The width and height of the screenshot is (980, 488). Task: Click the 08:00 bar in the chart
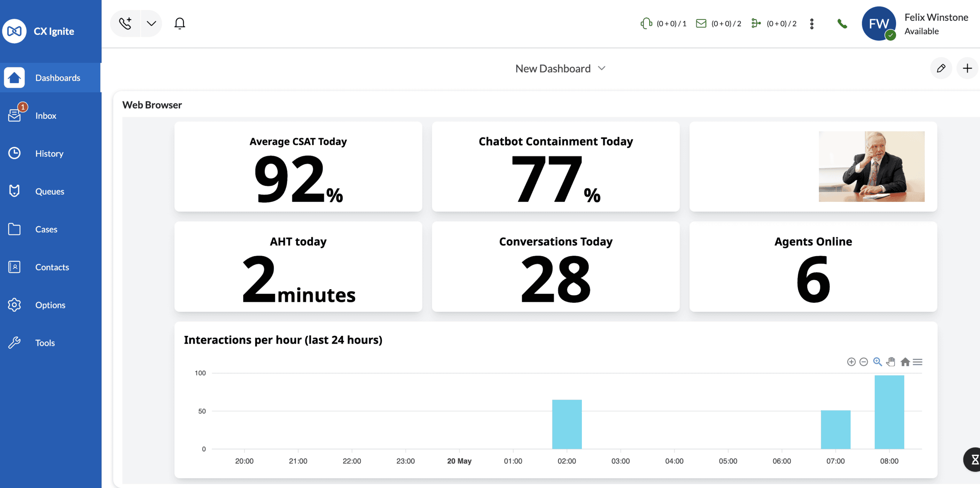(x=889, y=412)
